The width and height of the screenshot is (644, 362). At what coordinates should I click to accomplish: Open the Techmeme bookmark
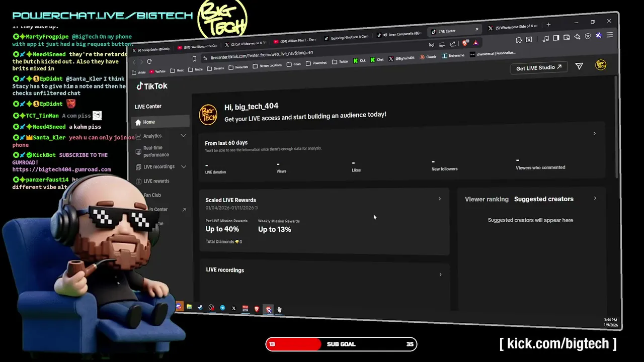coord(453,56)
